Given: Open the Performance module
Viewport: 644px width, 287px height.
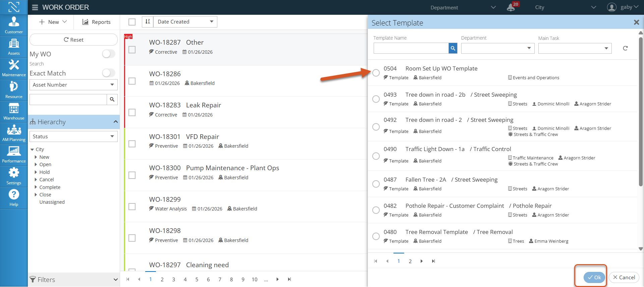Looking at the screenshot, I should click(14, 154).
